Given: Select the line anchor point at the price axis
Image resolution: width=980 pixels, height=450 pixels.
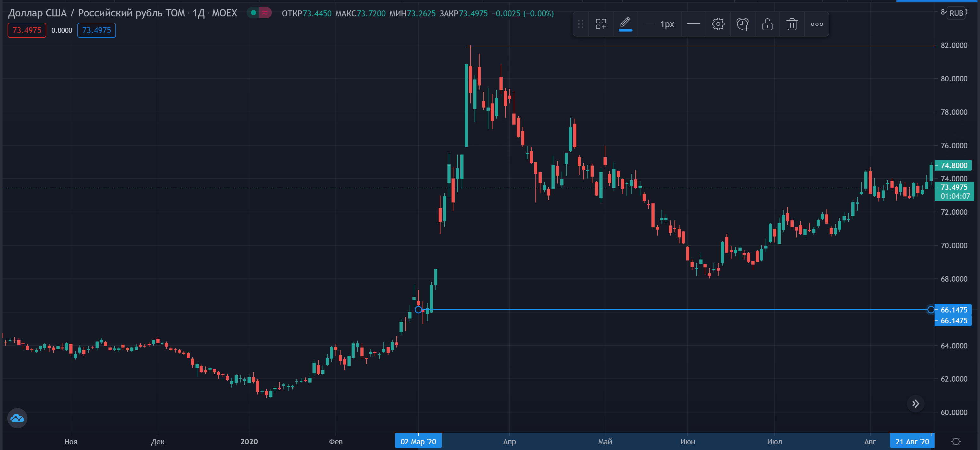Looking at the screenshot, I should pyautogui.click(x=931, y=310).
